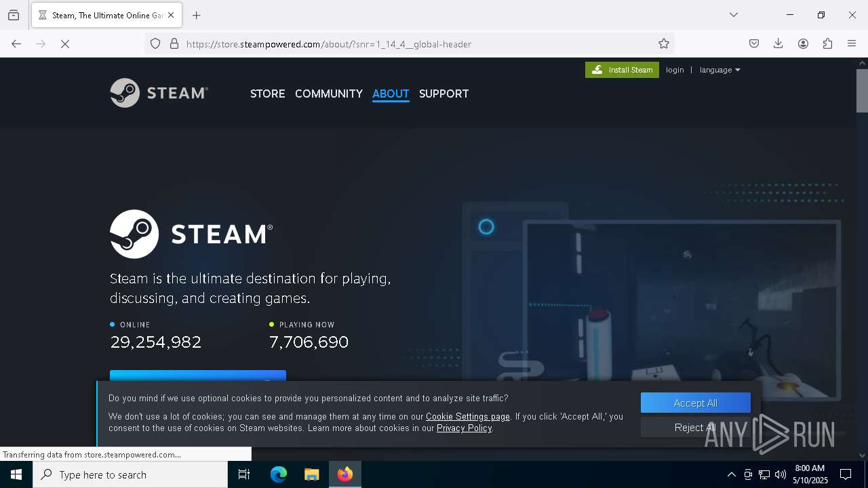
Task: Open the taskbar clock and date
Action: (x=810, y=474)
